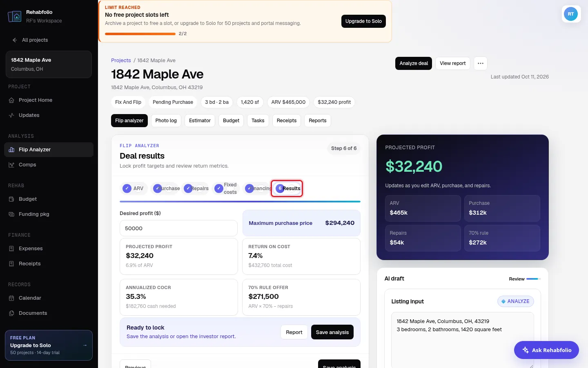This screenshot has width=588, height=368.
Task: Go to the Repairs step
Action: click(x=196, y=188)
